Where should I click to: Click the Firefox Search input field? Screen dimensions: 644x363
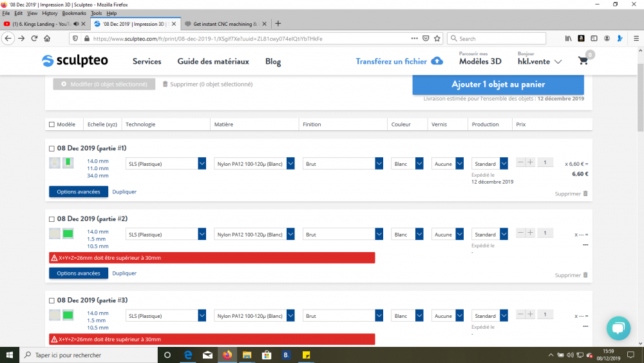pos(497,38)
